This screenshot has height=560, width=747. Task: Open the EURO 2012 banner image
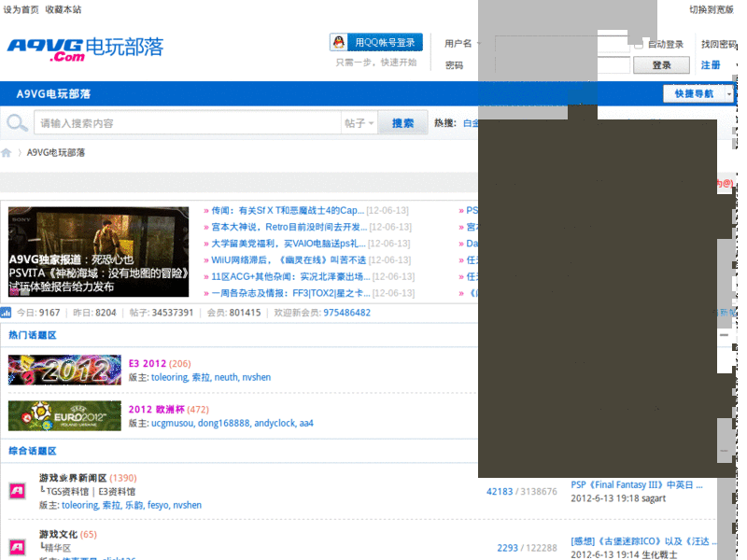coord(64,415)
